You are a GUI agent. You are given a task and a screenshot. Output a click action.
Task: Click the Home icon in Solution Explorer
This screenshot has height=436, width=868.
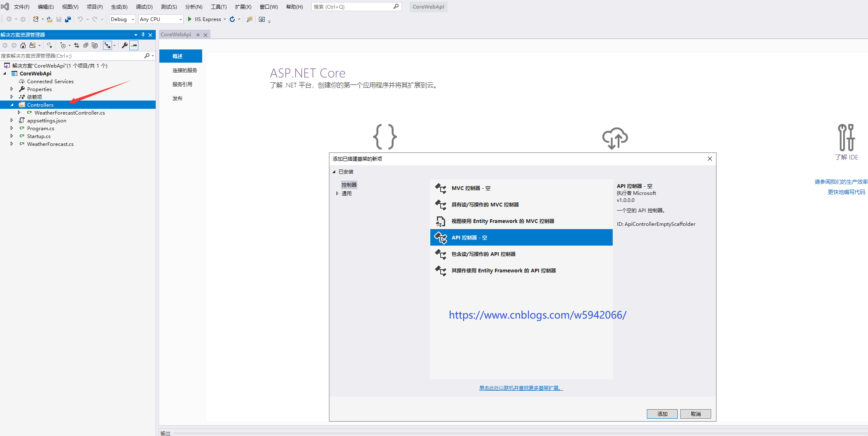(23, 45)
